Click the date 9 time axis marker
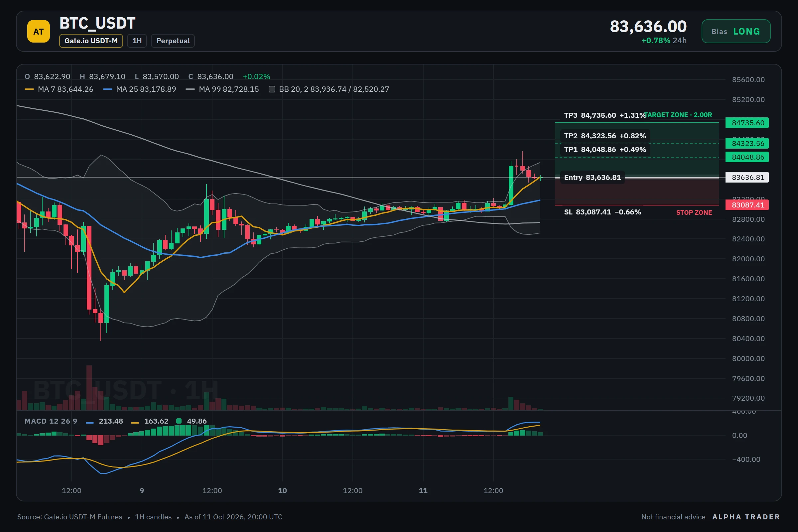Screen dimensions: 798x532 coord(142,491)
